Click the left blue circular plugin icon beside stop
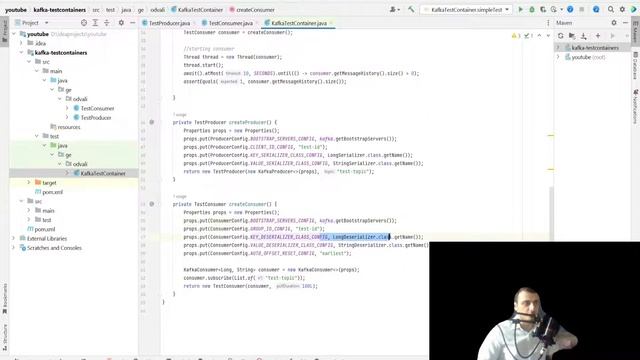 coord(570,9)
